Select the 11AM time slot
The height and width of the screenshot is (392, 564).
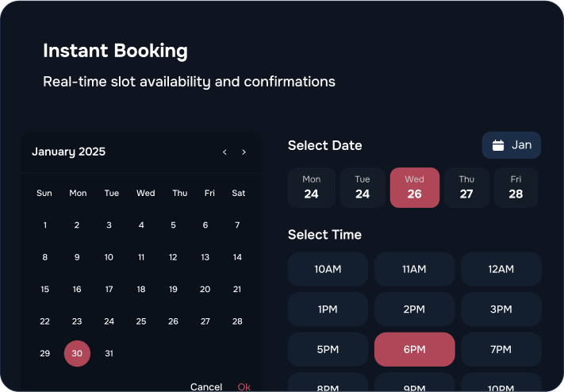(x=414, y=269)
